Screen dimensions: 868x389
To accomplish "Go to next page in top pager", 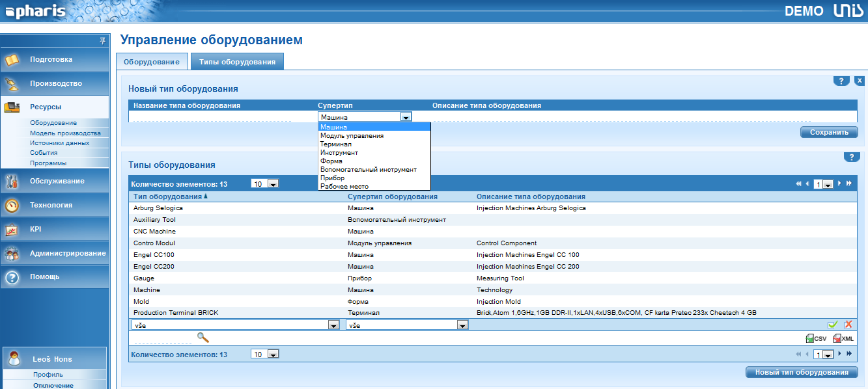I will [x=840, y=184].
